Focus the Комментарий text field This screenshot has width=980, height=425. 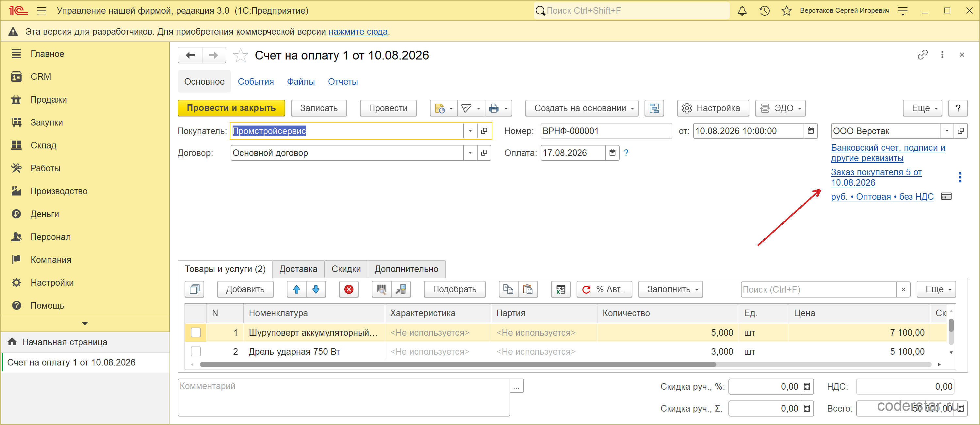(344, 398)
